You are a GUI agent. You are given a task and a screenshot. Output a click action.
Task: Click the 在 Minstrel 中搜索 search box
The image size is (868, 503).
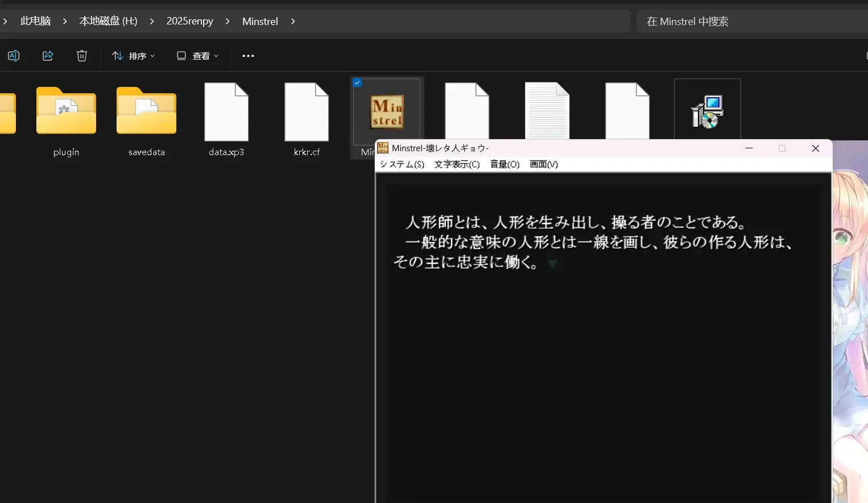(752, 22)
